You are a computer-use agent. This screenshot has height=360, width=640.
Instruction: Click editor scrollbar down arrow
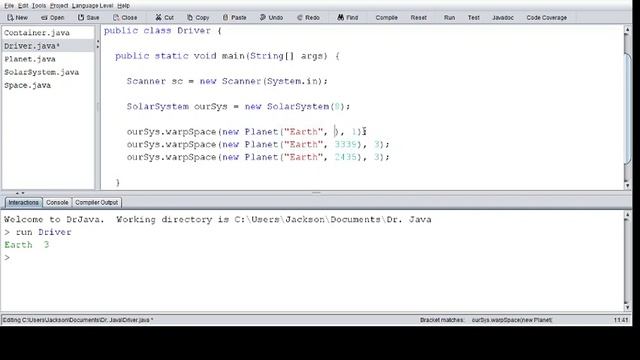click(x=627, y=185)
